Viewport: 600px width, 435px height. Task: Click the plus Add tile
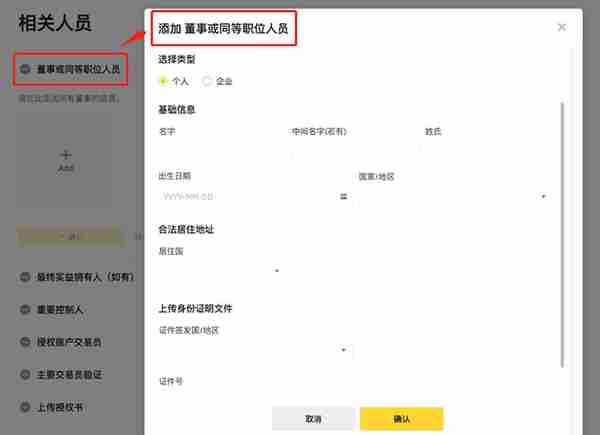tap(66, 159)
